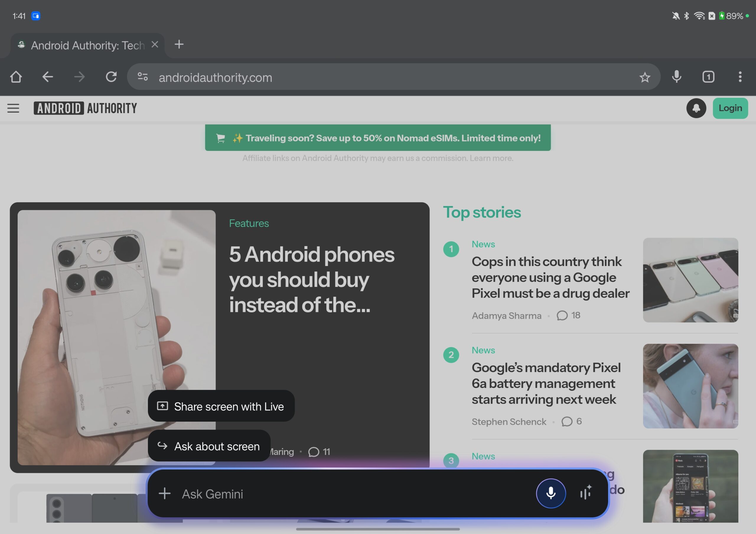Bookmark page using the star icon
The width and height of the screenshot is (756, 534).
point(644,77)
